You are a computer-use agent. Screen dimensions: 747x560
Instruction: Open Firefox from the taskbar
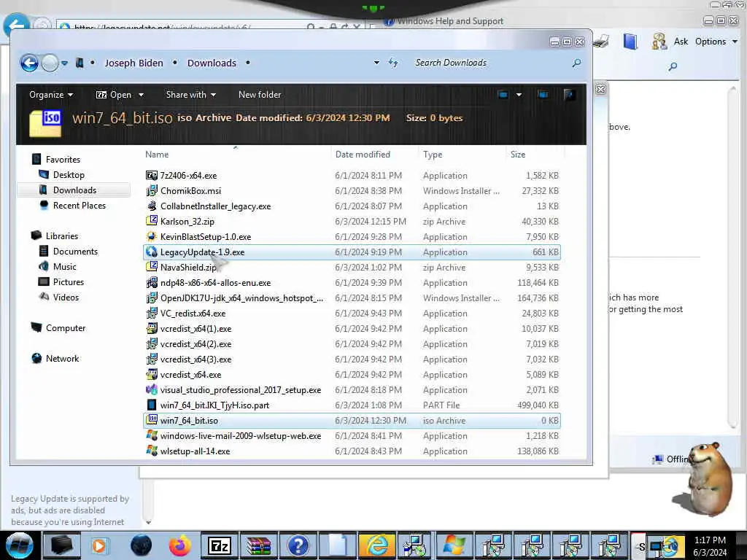tap(179, 545)
